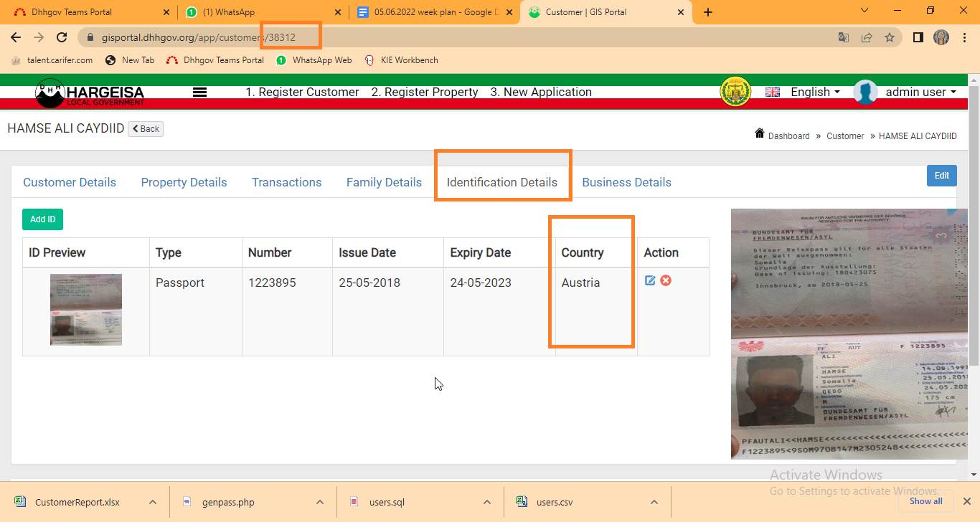Open Dhhgov Teams Portal bookmark
The height and width of the screenshot is (522, 980).
(x=215, y=60)
